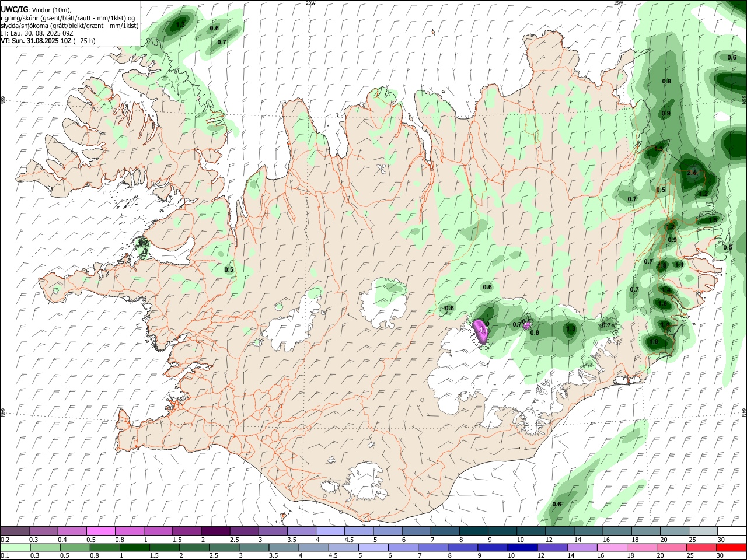Click the '16' label in the top legend row

click(x=606, y=540)
